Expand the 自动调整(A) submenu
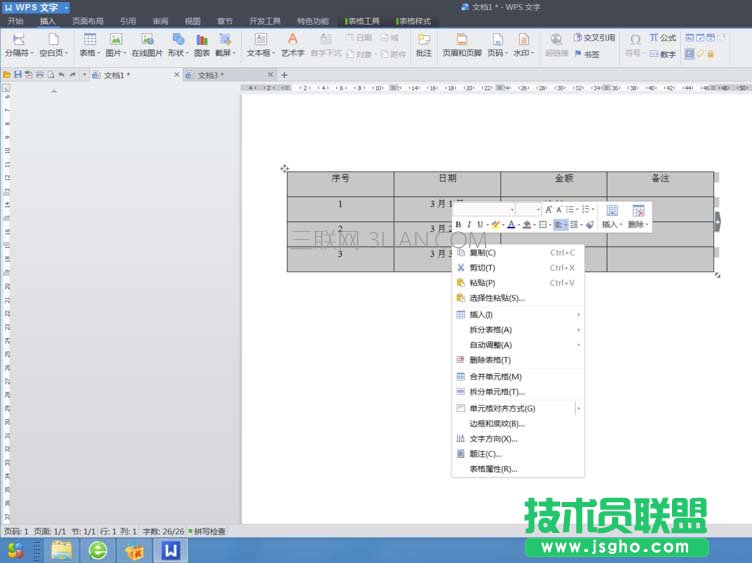The width and height of the screenshot is (752, 563). click(x=579, y=345)
